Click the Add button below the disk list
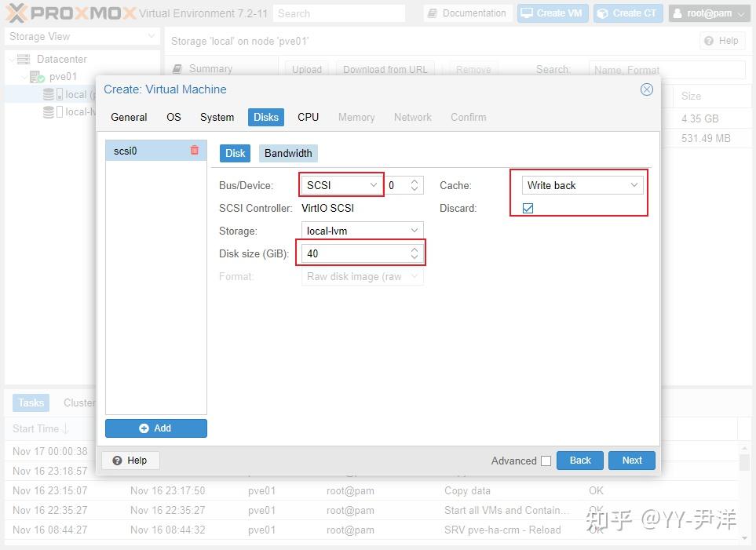Viewport: 756px width, 550px height. 155,428
